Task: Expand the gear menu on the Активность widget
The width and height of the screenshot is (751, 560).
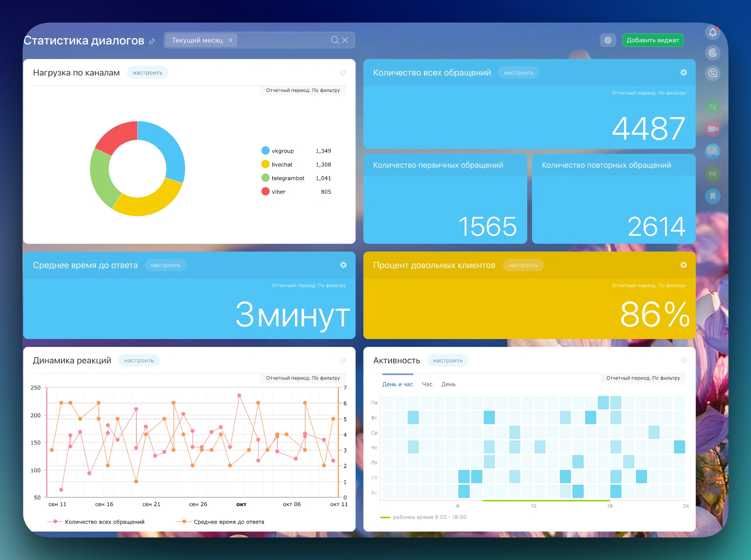Action: [x=683, y=360]
